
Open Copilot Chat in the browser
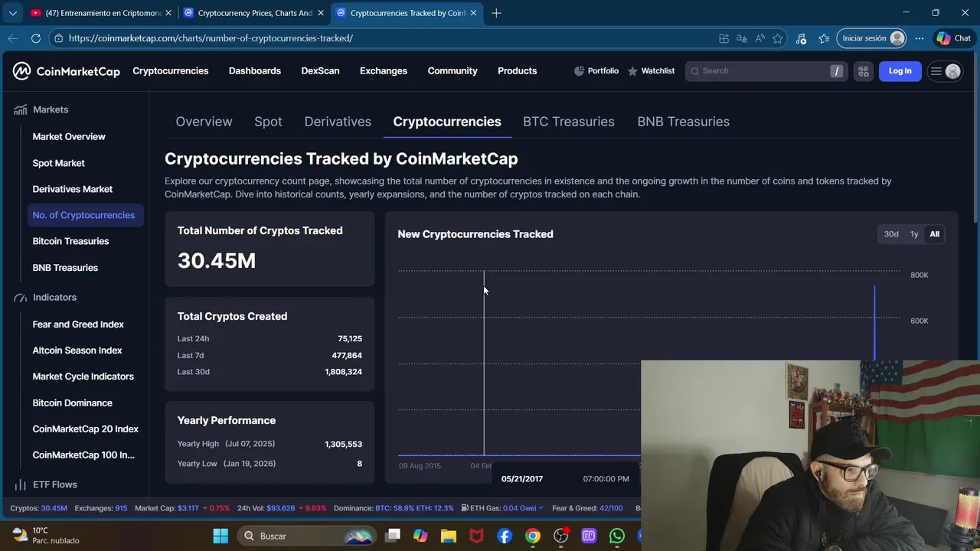coord(953,38)
